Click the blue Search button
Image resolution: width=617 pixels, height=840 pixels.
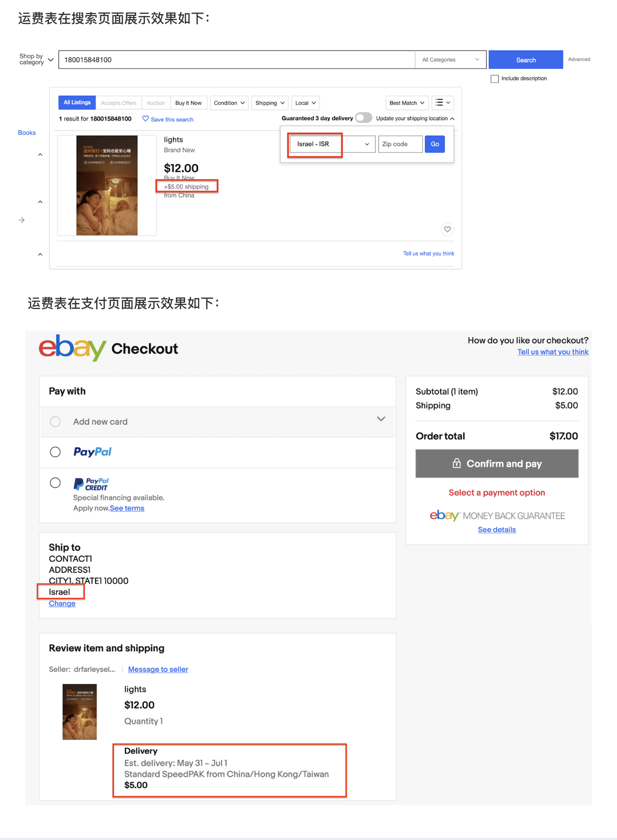pyautogui.click(x=526, y=60)
